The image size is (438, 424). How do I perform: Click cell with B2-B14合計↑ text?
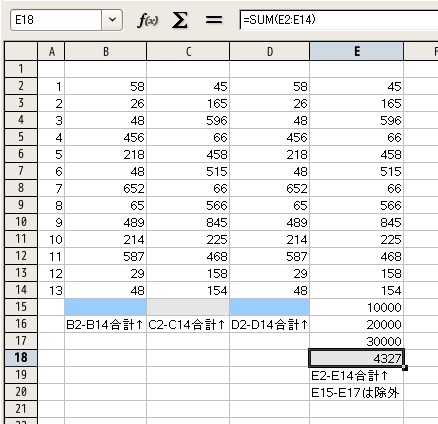105,324
